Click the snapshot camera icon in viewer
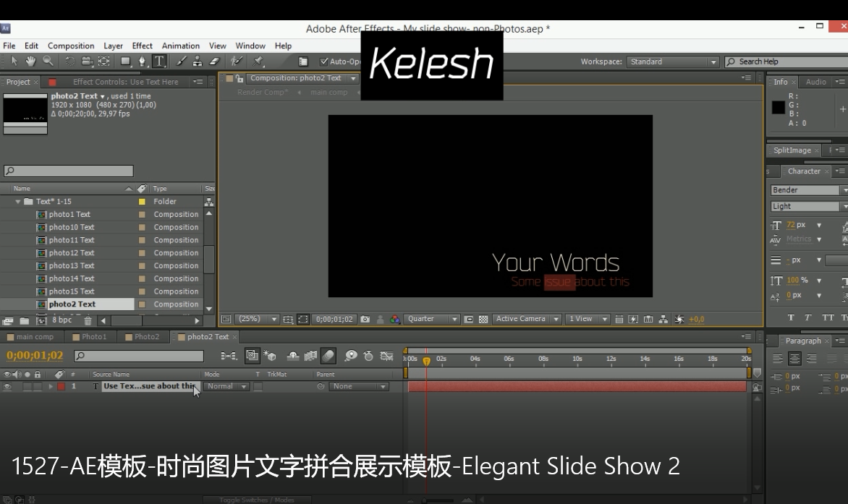Viewport: 848px width, 504px height. coord(365,319)
